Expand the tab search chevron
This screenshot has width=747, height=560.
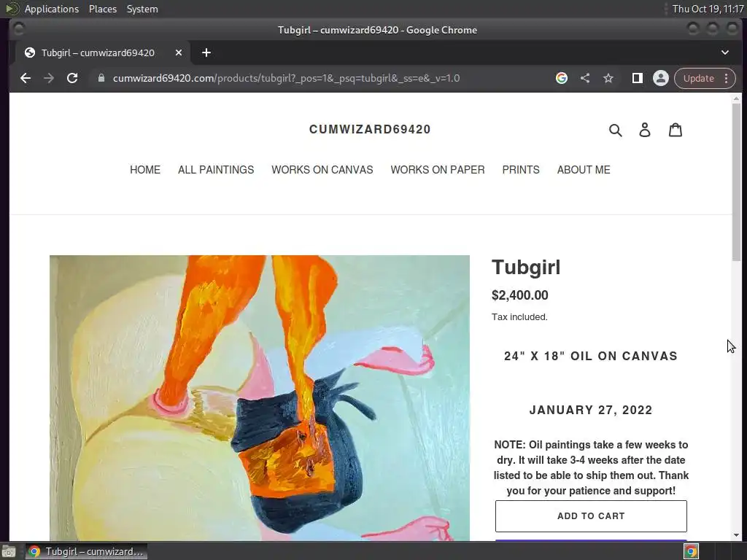tap(725, 52)
